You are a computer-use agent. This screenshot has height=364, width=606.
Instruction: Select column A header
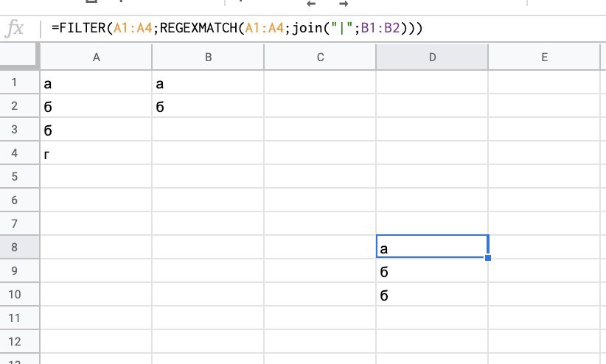[96, 57]
